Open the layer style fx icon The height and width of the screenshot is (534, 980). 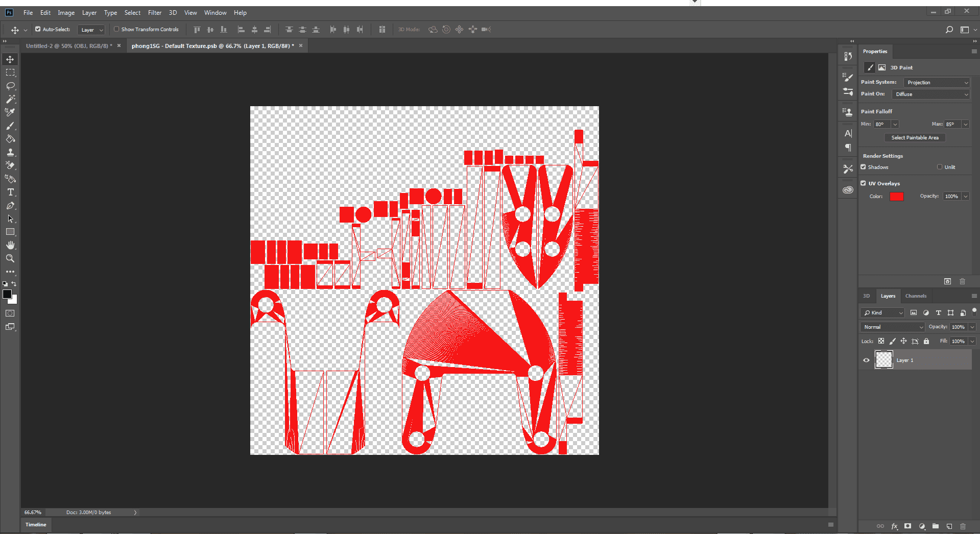[x=894, y=526]
